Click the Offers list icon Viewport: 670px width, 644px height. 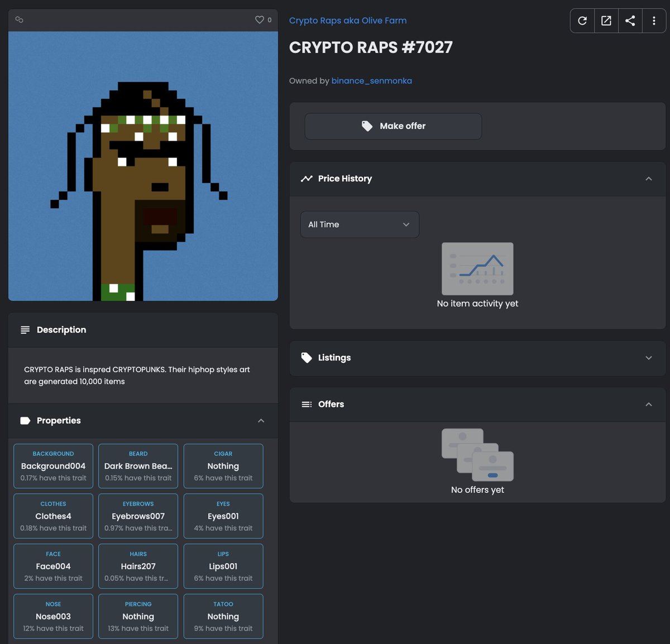[307, 404]
